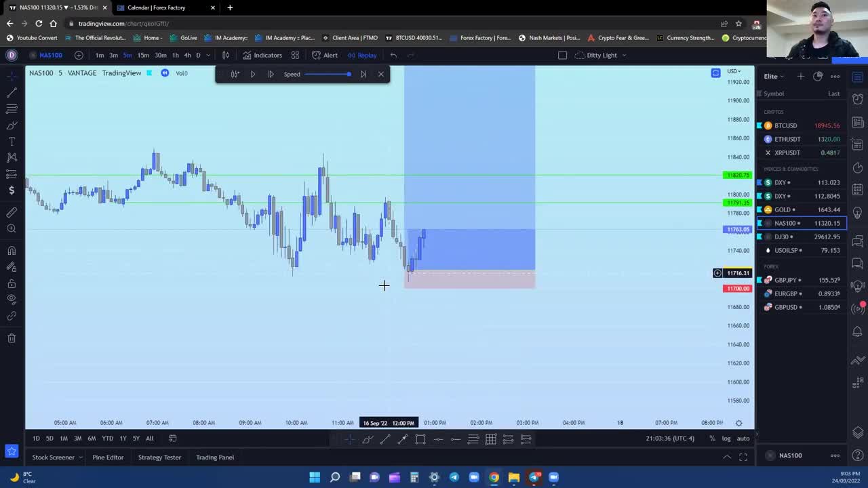Screen dimensions: 868x488
Task: Select USOILSP in the watchlist
Action: 802,250
